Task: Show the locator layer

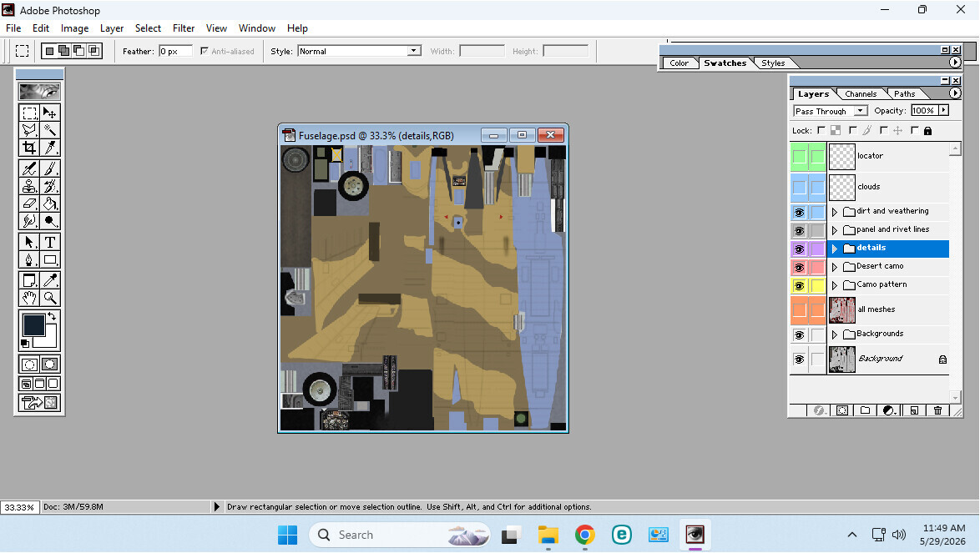Action: point(799,157)
